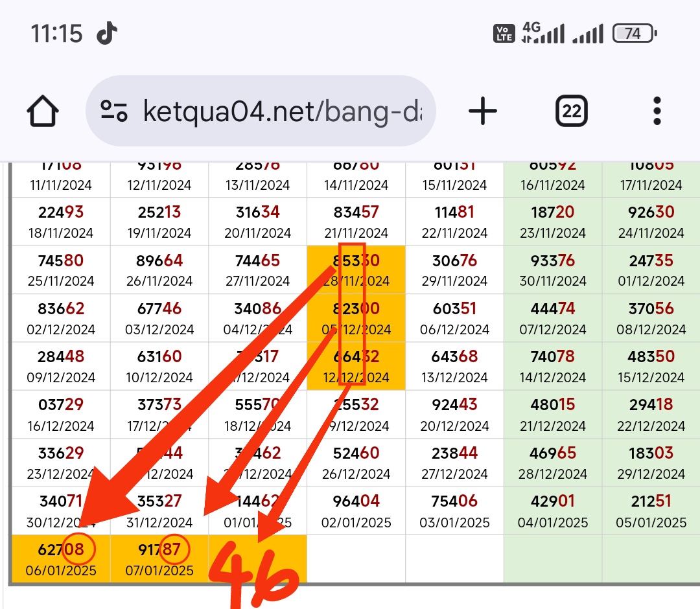Select cell 75406 dated 03/01/2025
700x609 pixels.
click(x=454, y=511)
